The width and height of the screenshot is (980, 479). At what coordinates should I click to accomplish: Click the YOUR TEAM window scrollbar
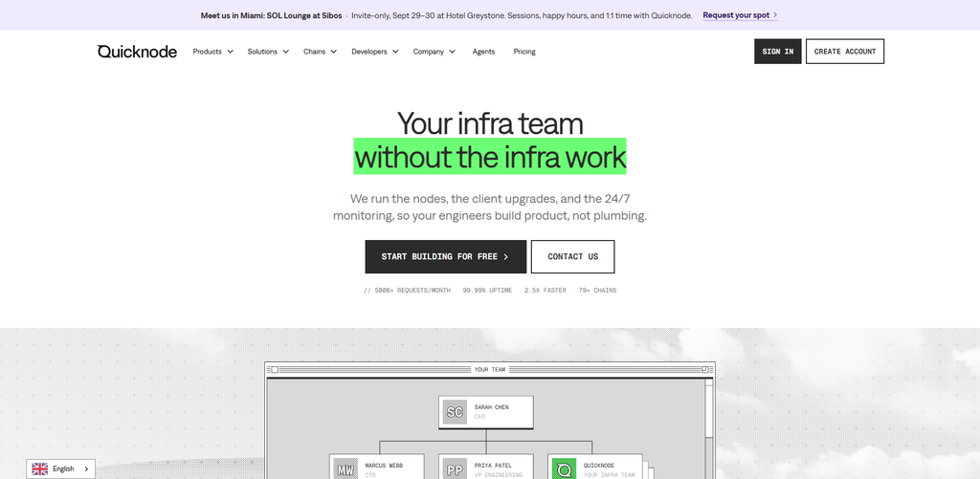(x=709, y=428)
